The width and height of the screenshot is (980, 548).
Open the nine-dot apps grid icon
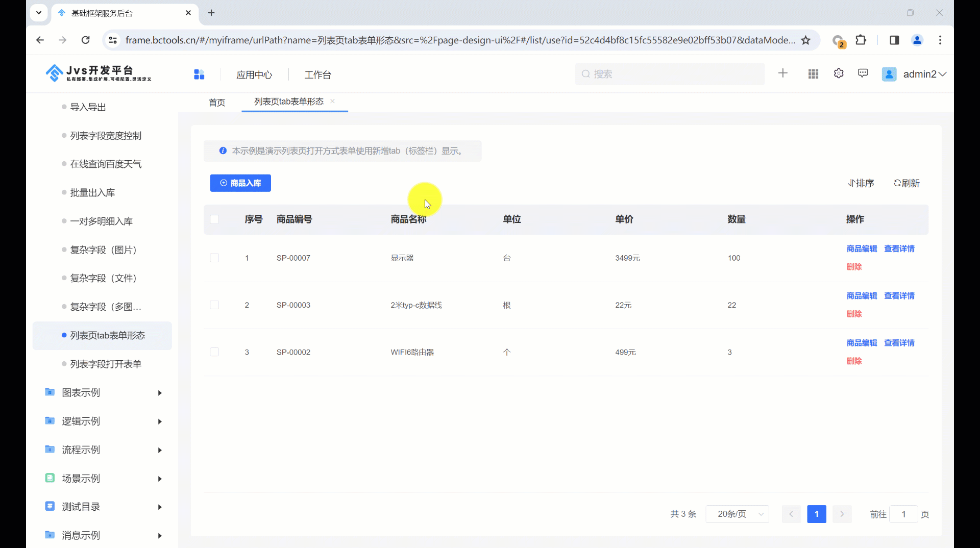[x=814, y=74]
